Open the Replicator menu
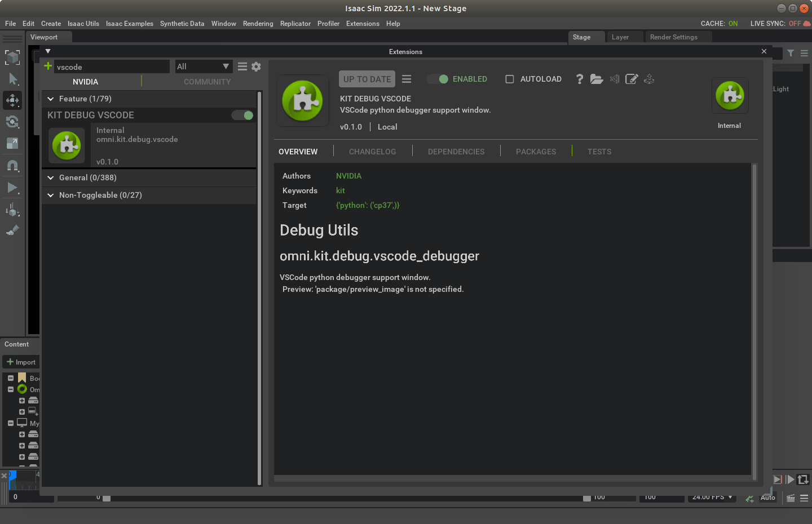 (295, 24)
